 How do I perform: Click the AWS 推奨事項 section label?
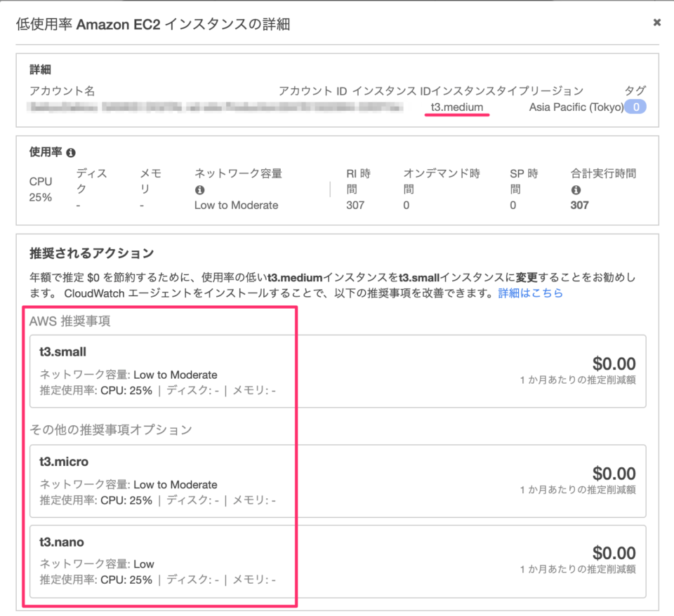click(70, 321)
